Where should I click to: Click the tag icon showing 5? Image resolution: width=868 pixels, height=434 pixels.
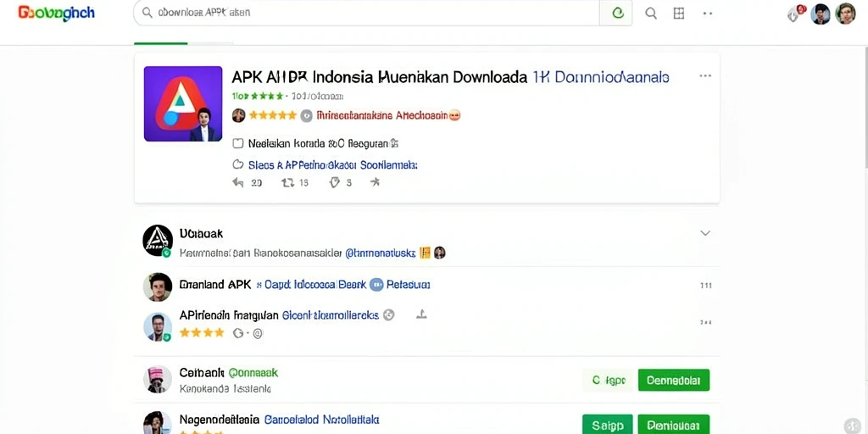pos(334,182)
